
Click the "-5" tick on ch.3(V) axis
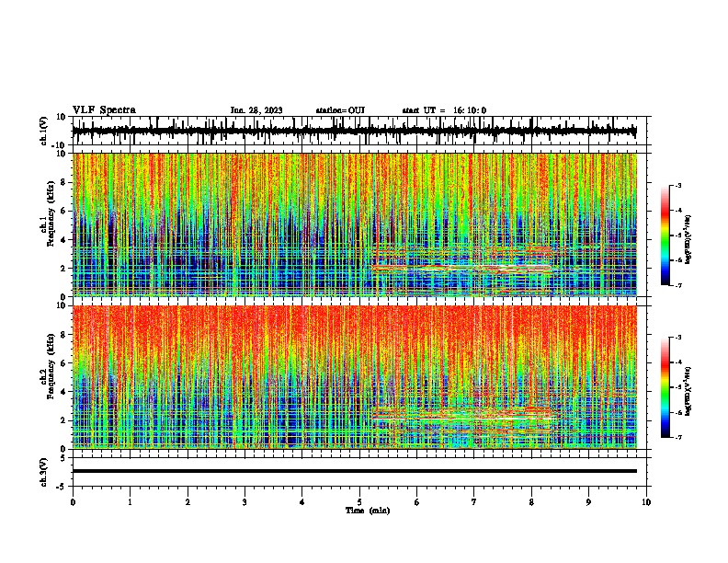coord(63,487)
